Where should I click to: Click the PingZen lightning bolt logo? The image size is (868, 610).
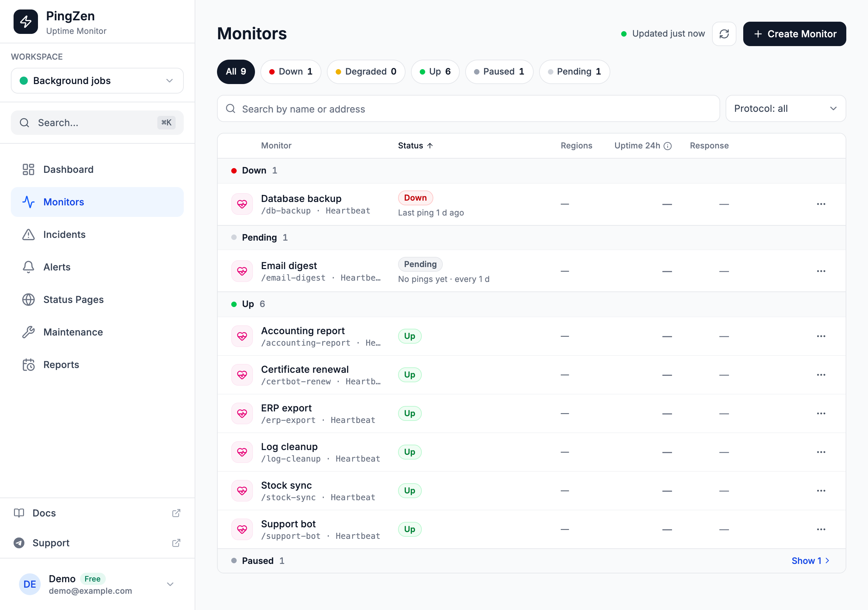coord(26,22)
